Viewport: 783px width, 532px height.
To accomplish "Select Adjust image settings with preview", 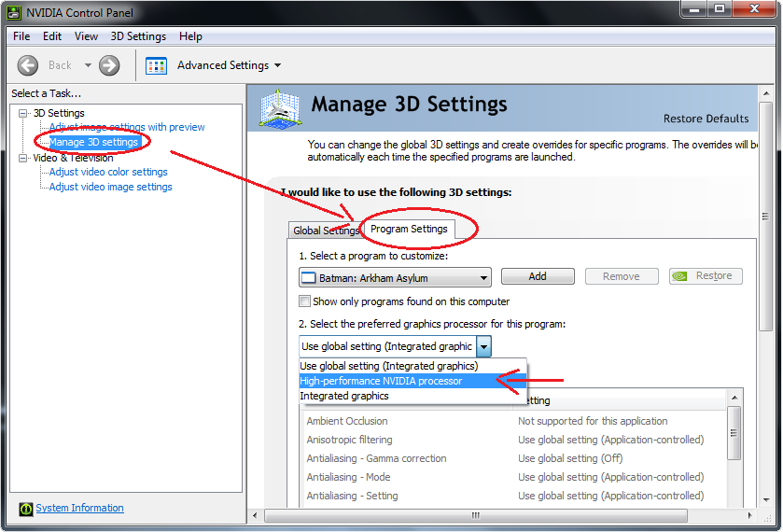I will click(x=127, y=127).
